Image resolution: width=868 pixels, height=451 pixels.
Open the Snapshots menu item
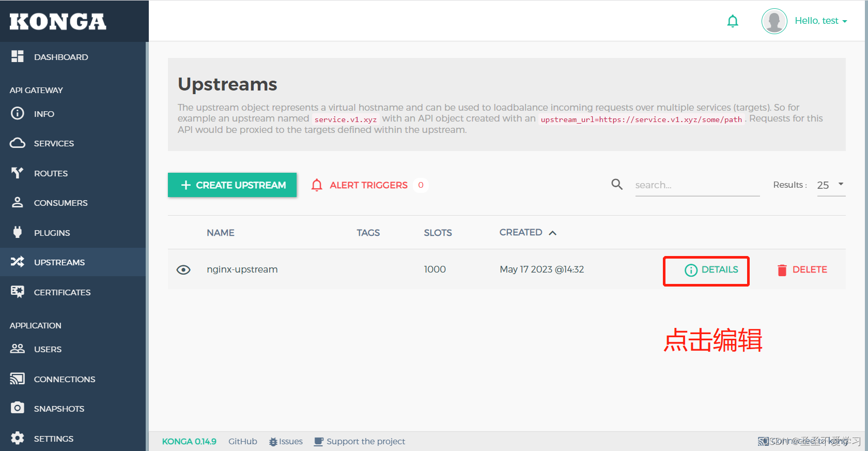coord(59,409)
